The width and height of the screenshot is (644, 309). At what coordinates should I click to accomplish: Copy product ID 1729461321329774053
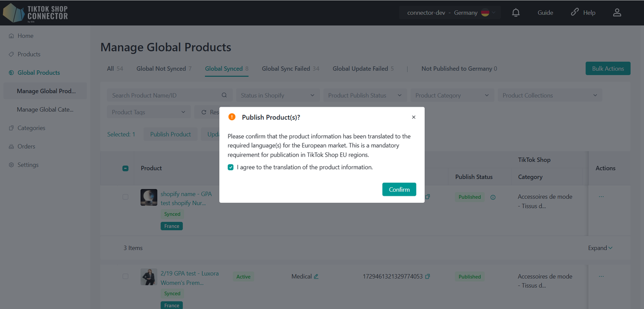pyautogui.click(x=427, y=276)
